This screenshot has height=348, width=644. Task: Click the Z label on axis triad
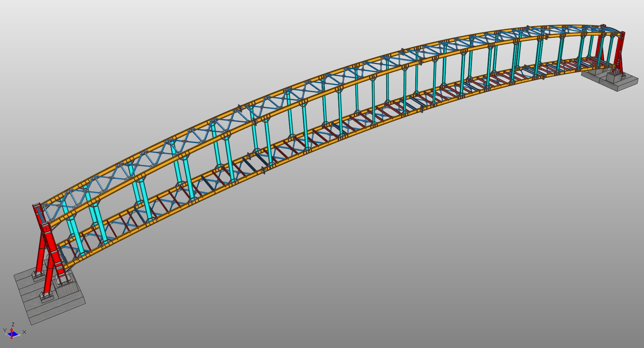click(x=13, y=324)
